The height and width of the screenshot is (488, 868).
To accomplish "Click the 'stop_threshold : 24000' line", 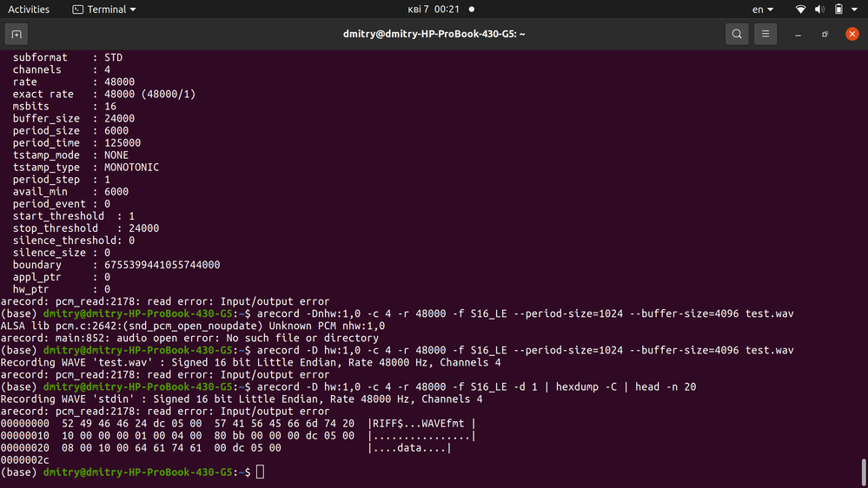I will (86, 228).
